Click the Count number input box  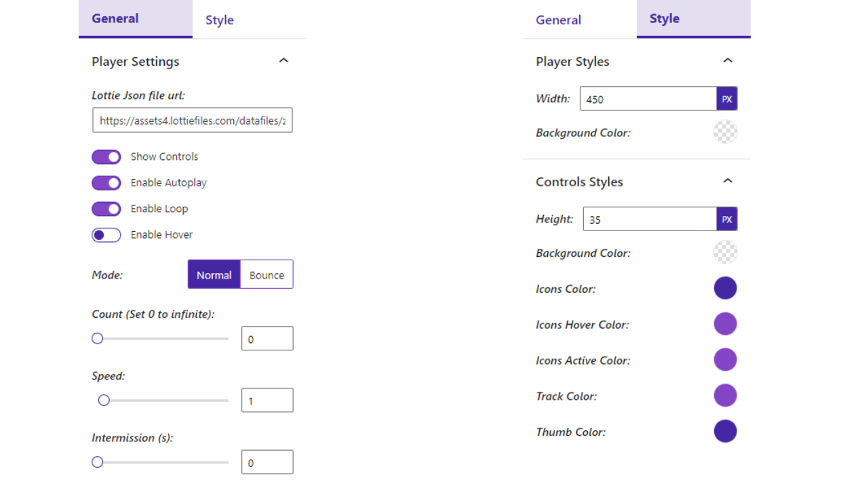click(x=267, y=339)
